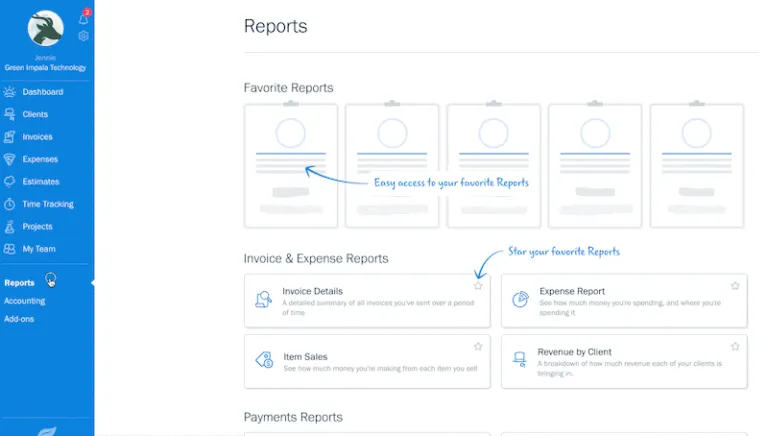The width and height of the screenshot is (768, 436).
Task: Click the first favorite report placeholder
Action: pyautogui.click(x=290, y=166)
